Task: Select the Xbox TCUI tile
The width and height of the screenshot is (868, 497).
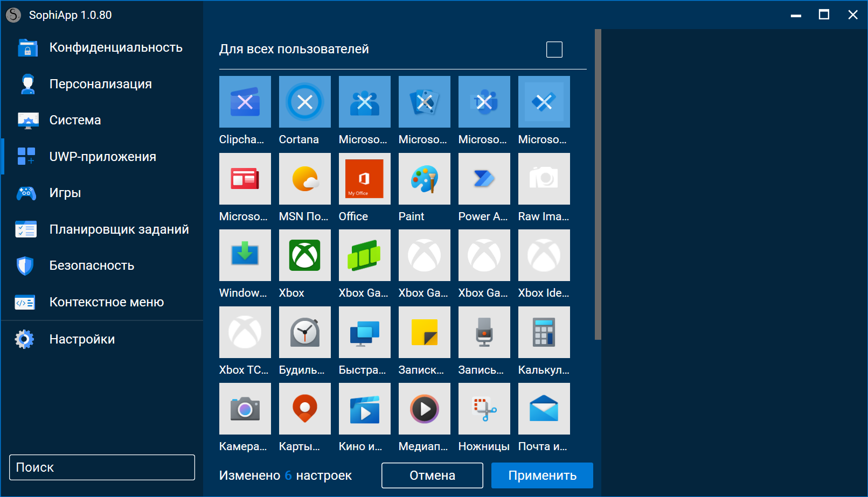Action: [245, 332]
